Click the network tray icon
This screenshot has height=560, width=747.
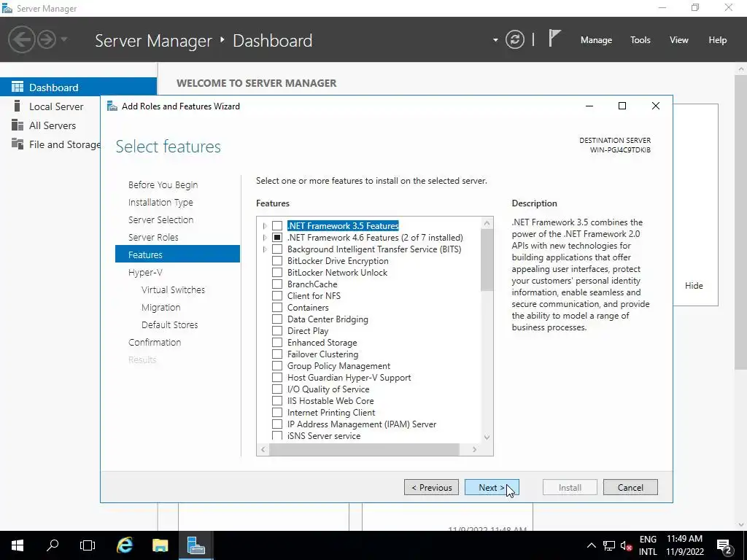click(609, 545)
